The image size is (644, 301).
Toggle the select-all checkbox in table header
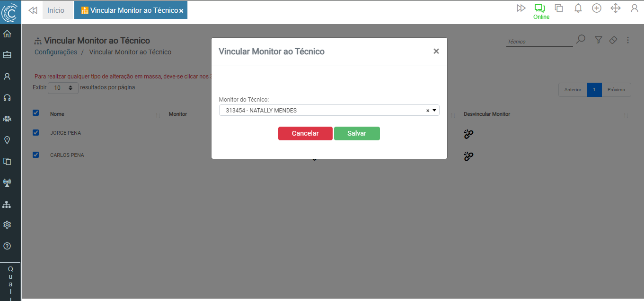[x=35, y=113]
